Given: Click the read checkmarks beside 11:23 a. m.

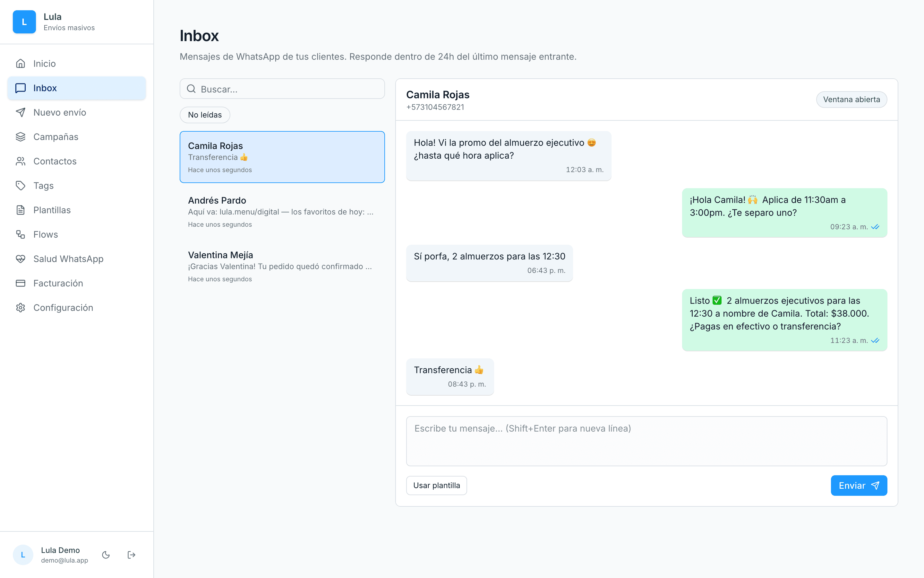Looking at the screenshot, I should pyautogui.click(x=875, y=340).
